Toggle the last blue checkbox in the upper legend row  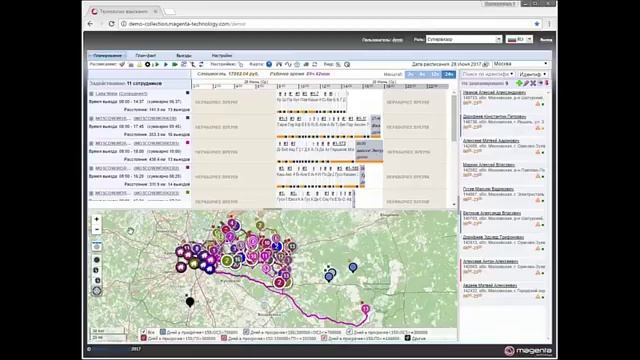click(349, 332)
